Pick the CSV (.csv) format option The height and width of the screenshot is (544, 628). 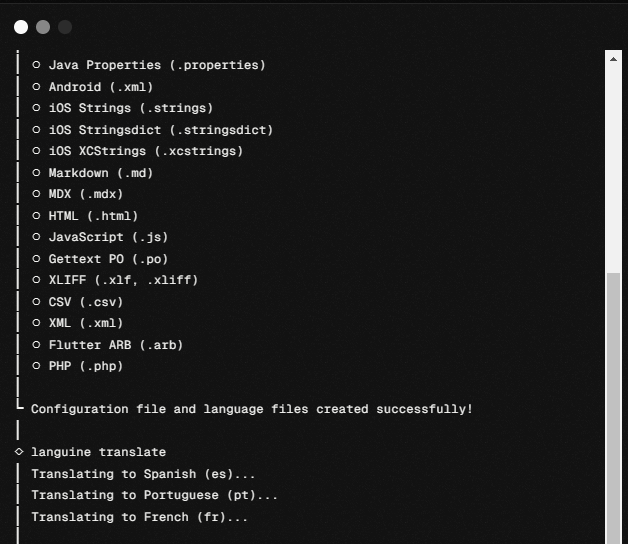(x=37, y=302)
